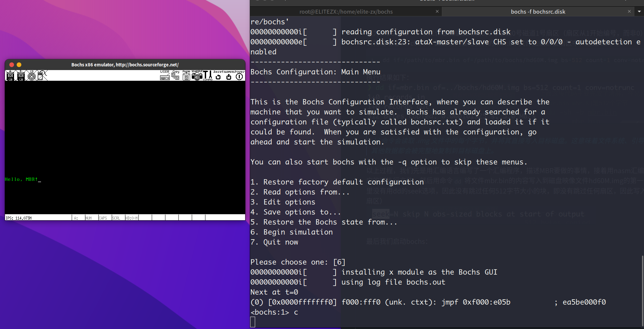Click 'You can also start bochs with' line
This screenshot has width=644, height=329.
pyautogui.click(x=389, y=162)
